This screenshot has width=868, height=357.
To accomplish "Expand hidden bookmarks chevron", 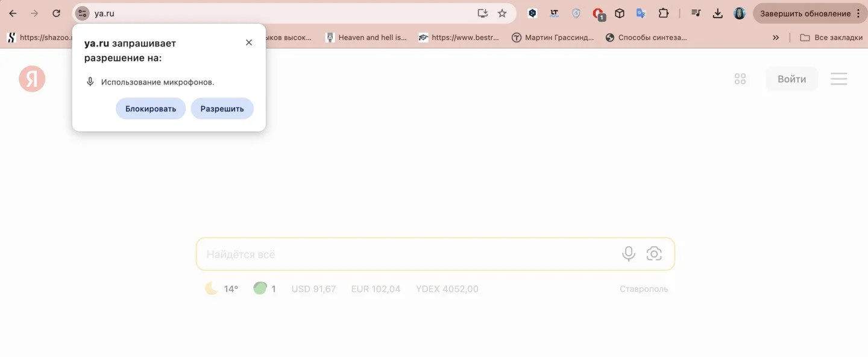I will (x=776, y=37).
